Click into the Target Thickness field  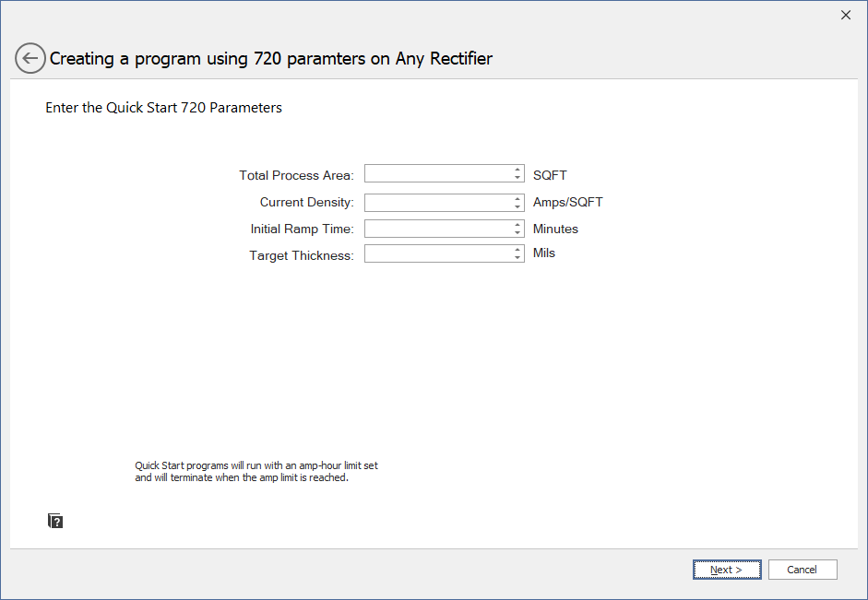(x=437, y=253)
